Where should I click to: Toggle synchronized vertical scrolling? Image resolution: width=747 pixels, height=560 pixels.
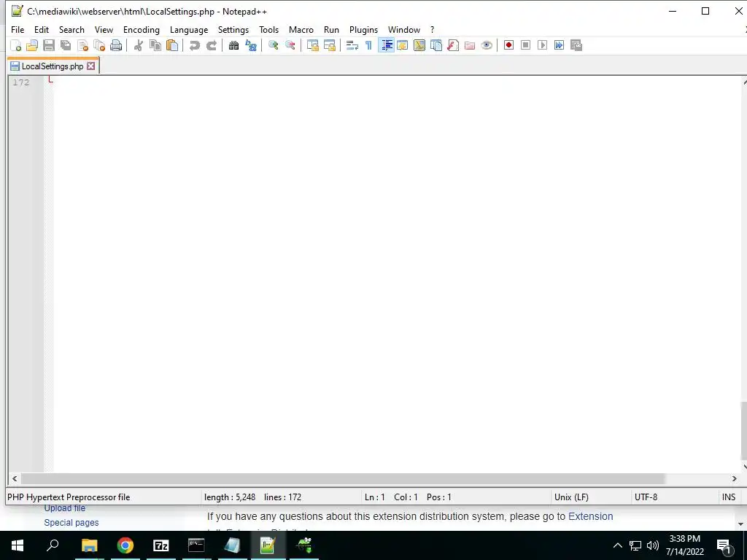pyautogui.click(x=312, y=45)
